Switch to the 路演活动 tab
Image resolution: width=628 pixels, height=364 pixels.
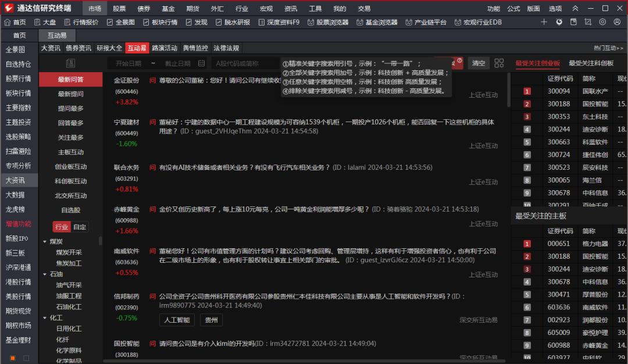coord(165,48)
